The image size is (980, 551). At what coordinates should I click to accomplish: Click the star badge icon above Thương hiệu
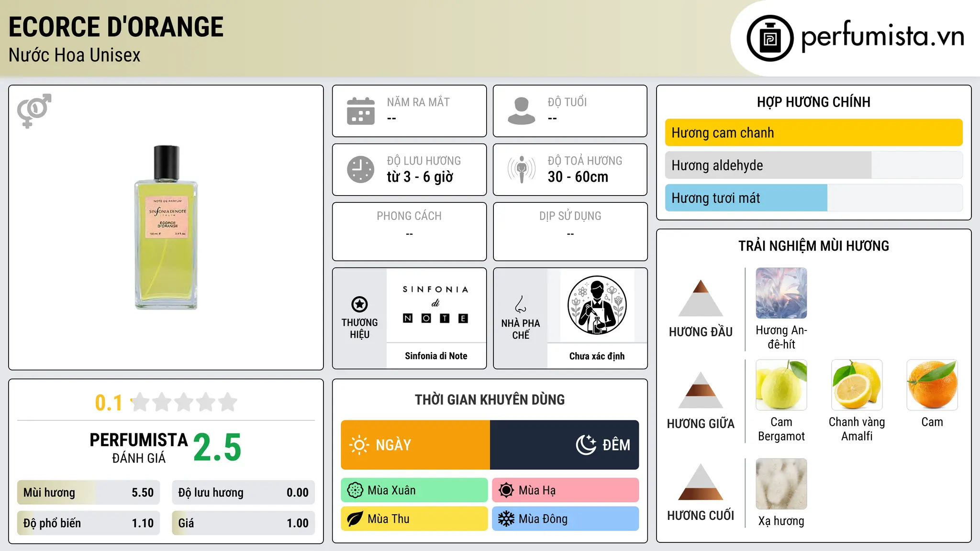[359, 304]
